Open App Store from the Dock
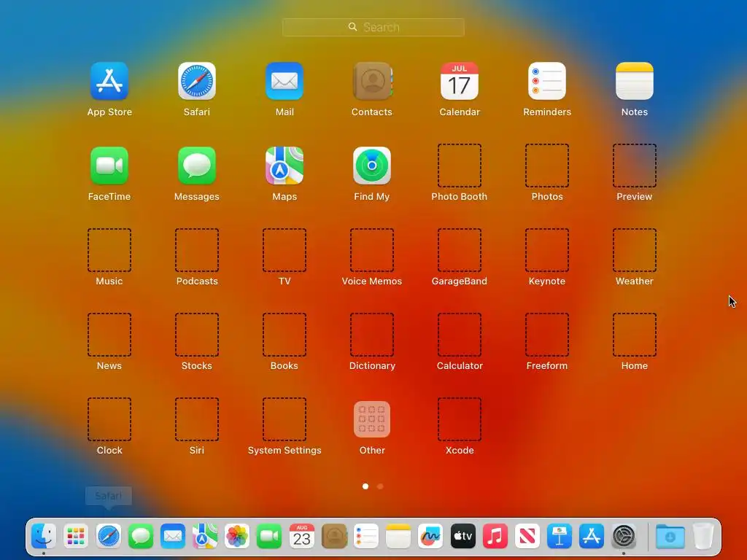The image size is (747, 560). click(591, 536)
